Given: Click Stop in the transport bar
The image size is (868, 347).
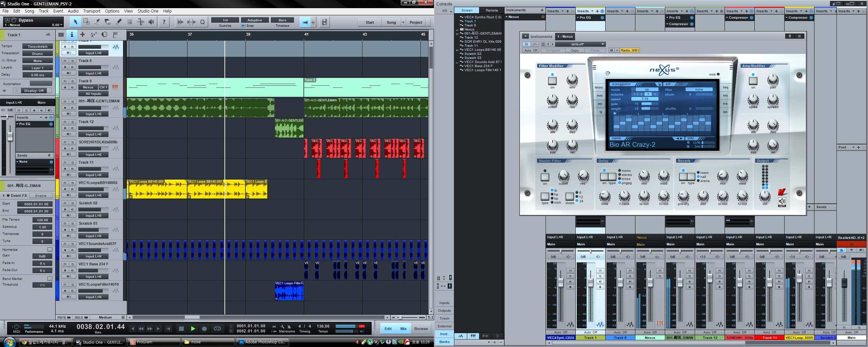Looking at the screenshot, I should [x=181, y=329].
